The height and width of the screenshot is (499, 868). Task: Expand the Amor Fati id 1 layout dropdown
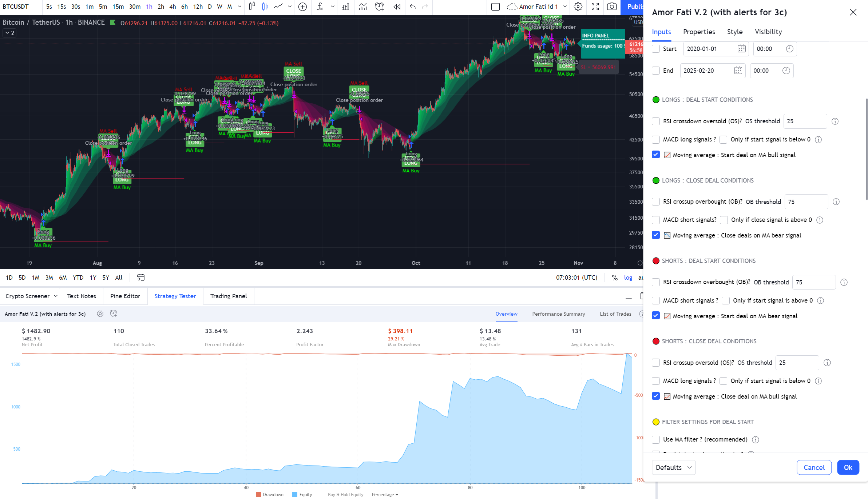point(565,7)
